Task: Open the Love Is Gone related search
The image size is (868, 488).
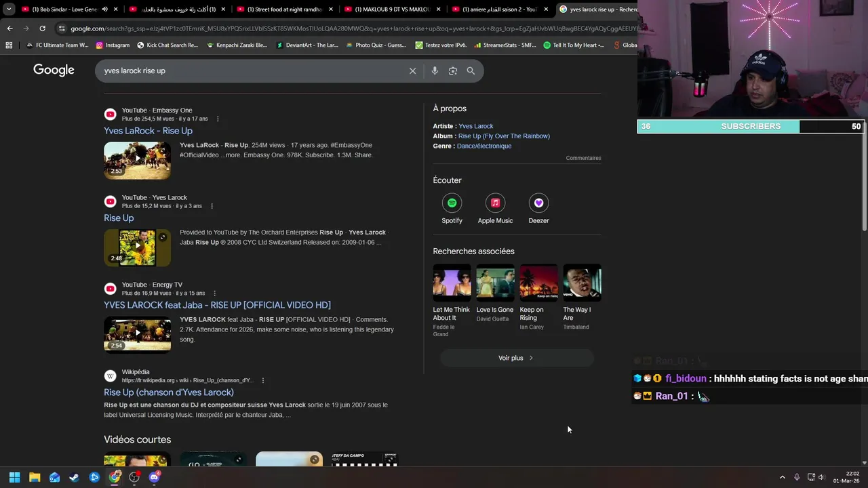Action: [x=495, y=293]
